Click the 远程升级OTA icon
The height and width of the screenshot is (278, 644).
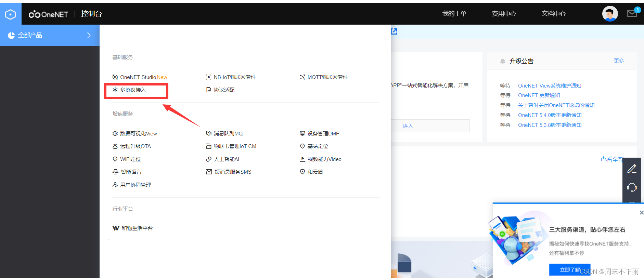[115, 146]
